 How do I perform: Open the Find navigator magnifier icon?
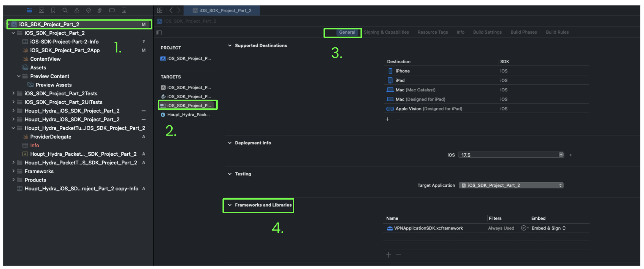click(x=65, y=10)
